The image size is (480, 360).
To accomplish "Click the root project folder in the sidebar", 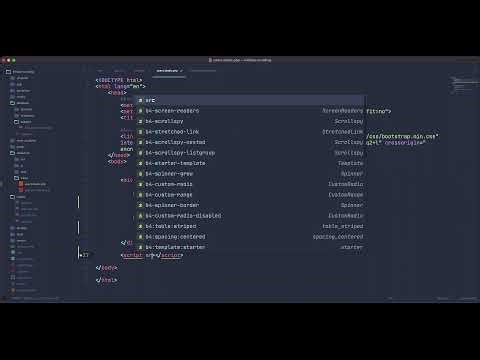I will (x=20, y=72).
